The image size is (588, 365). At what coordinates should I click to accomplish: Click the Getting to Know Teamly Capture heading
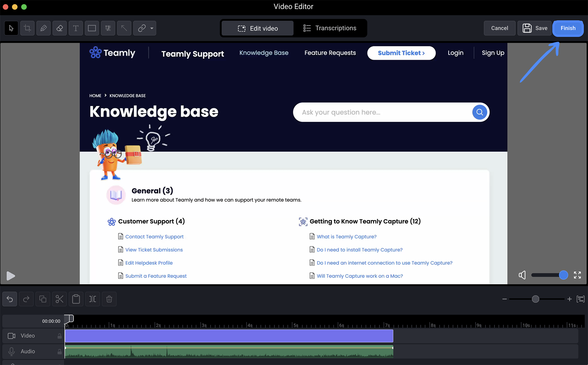click(x=365, y=221)
